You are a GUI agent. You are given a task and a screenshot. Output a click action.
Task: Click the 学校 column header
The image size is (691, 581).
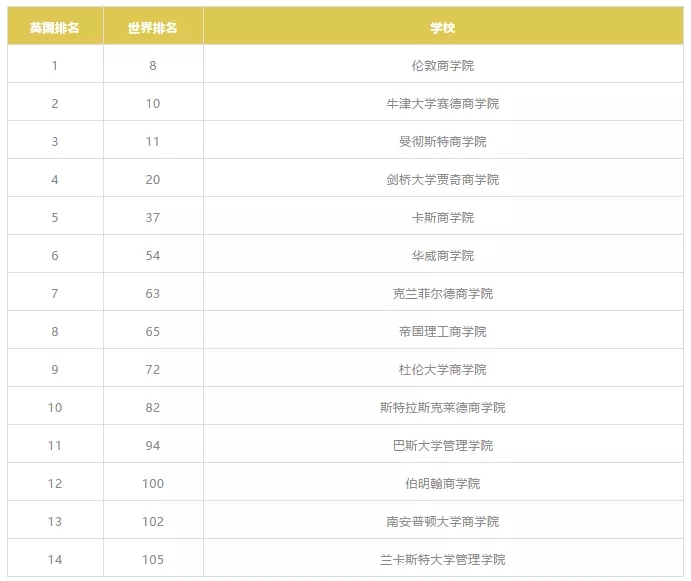coord(443,28)
